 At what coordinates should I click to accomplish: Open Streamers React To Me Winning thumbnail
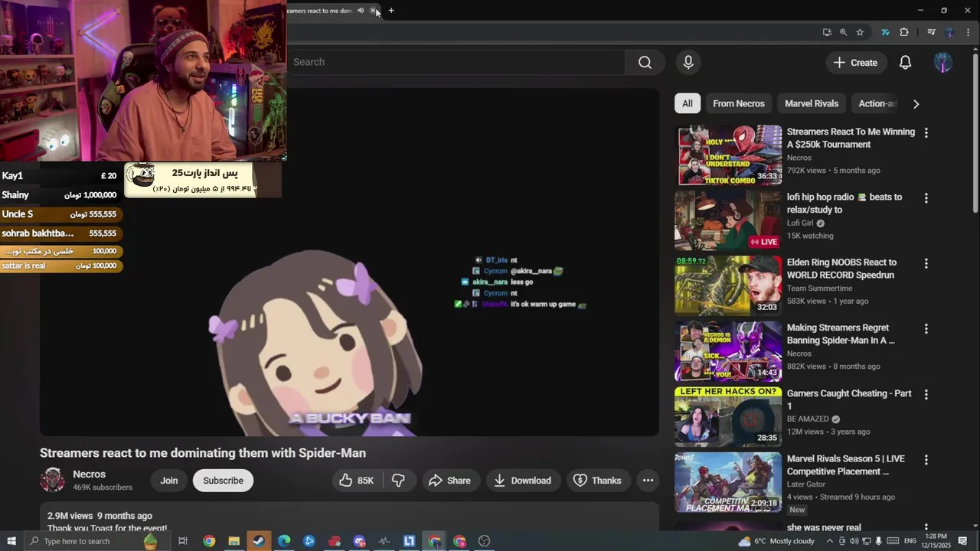(x=728, y=155)
